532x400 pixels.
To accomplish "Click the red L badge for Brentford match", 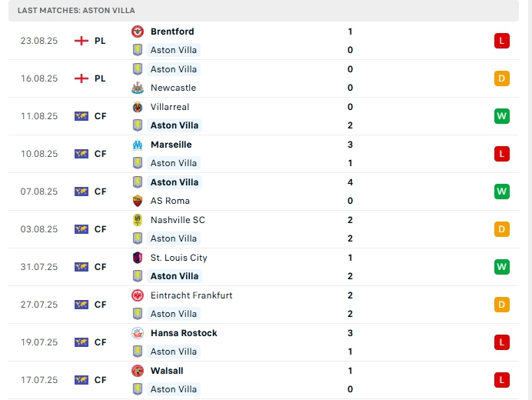I will 502,41.
